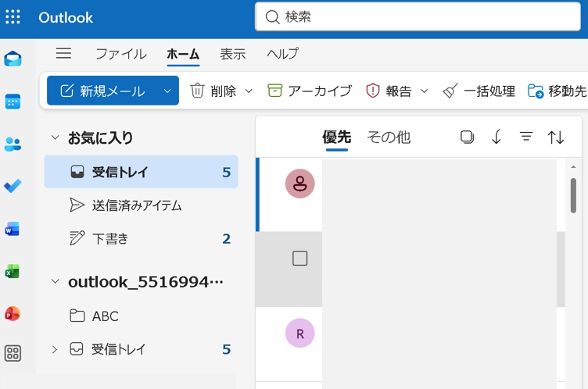Open the More apps icon in rail
This screenshot has width=588, height=389.
coord(13,353)
